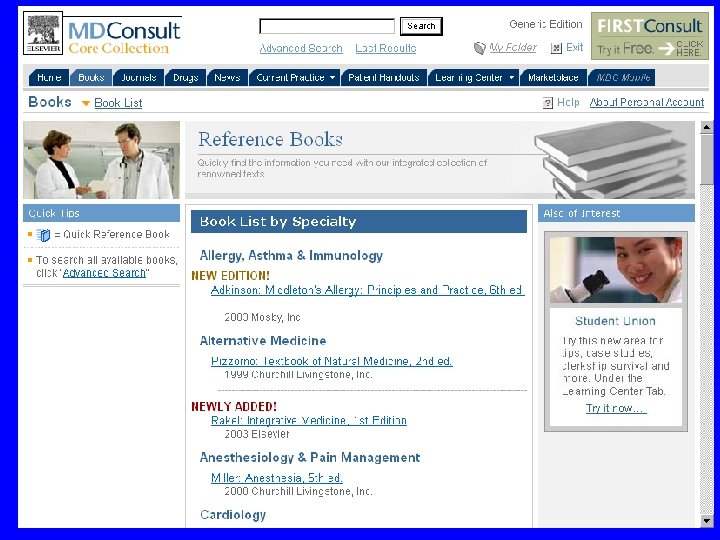Click the Help link text
720x540 pixels.
click(568, 102)
